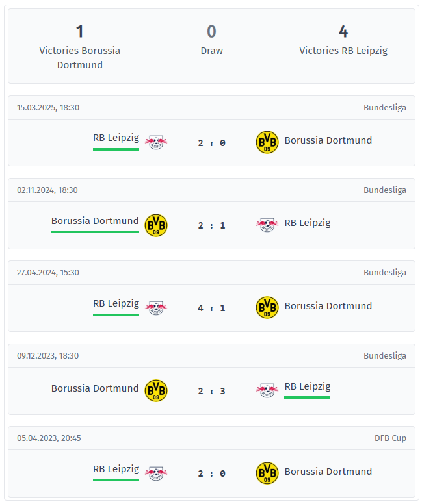This screenshot has height=504, width=422.
Task: Click RB Leipzig logo in 05.04.2023 match
Action: coord(155,473)
